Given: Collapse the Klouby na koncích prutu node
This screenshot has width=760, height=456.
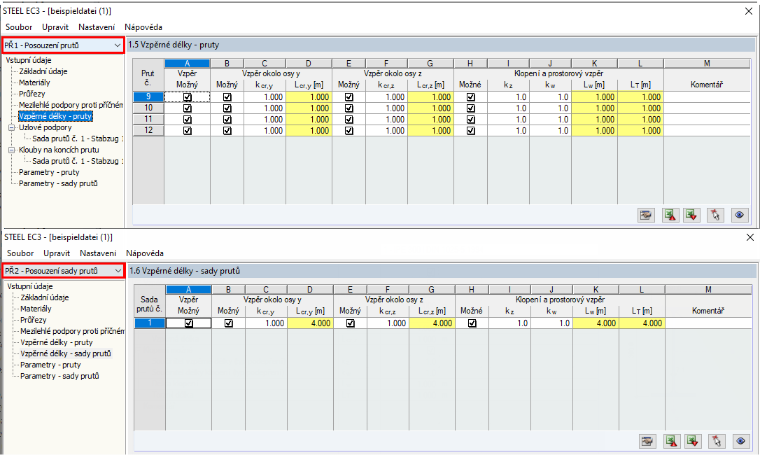Looking at the screenshot, I should 11,150.
